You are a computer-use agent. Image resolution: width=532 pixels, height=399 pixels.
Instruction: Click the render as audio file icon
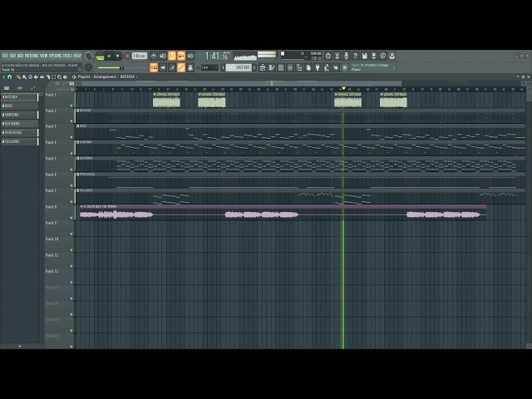[x=374, y=56]
